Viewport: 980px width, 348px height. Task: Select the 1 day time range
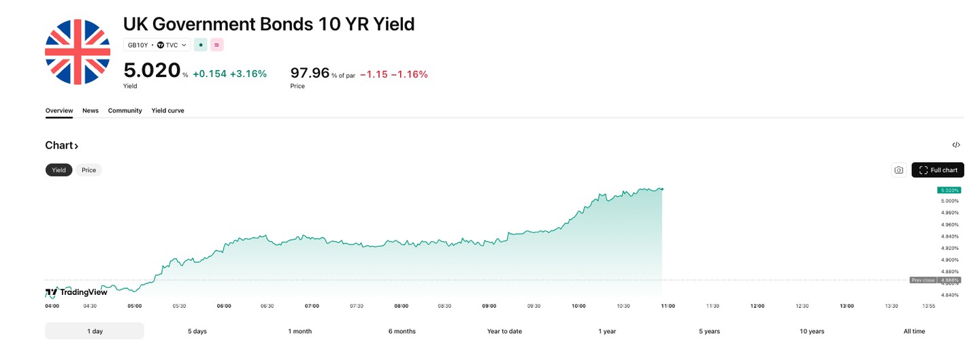(95, 331)
